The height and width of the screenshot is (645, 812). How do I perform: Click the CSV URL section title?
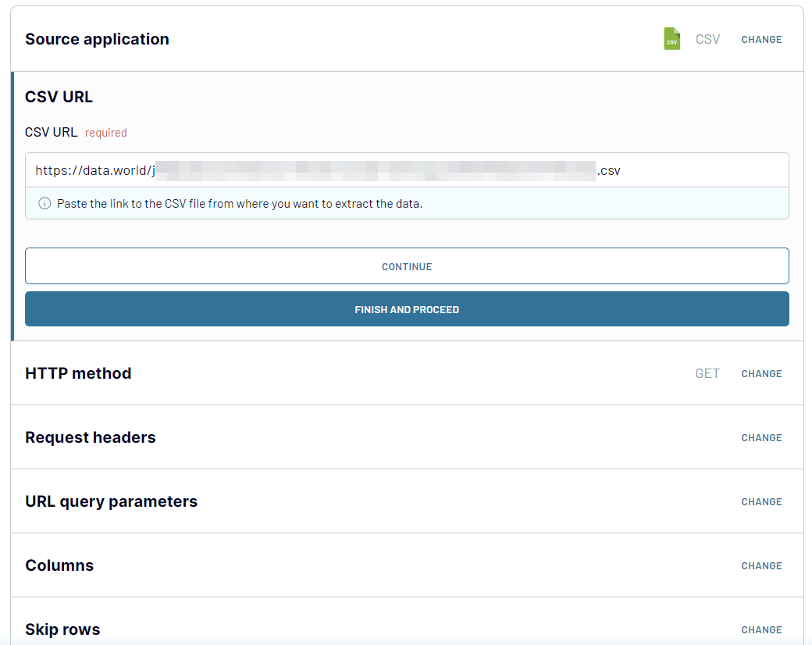pyautogui.click(x=59, y=97)
